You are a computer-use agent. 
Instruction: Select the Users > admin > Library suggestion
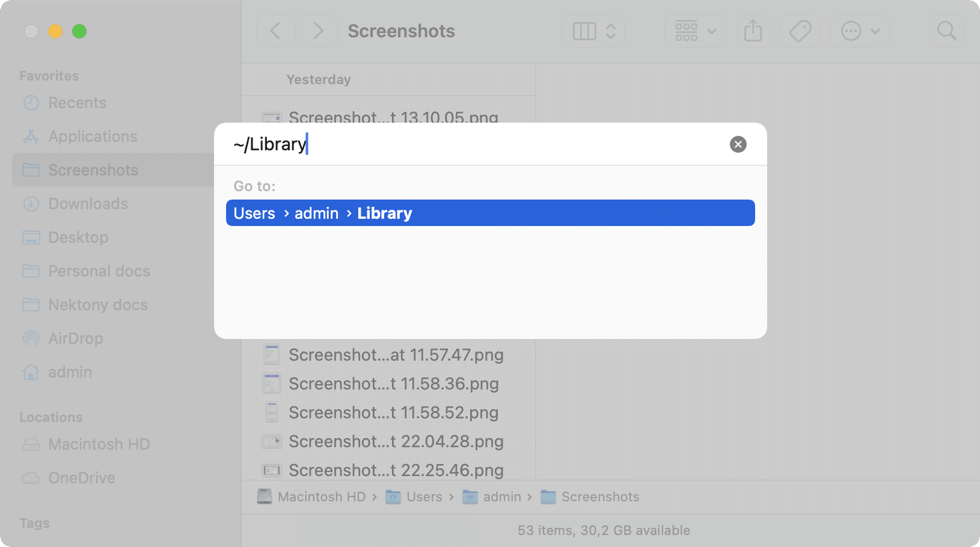coord(490,213)
